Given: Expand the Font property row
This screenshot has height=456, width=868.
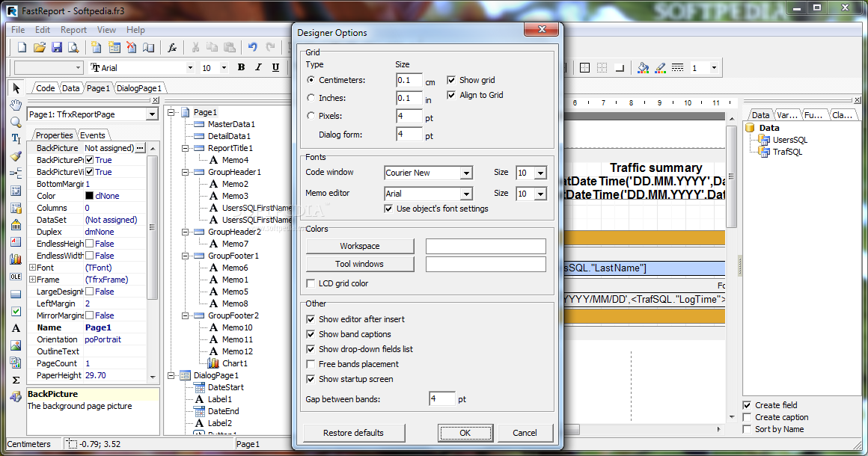Looking at the screenshot, I should coord(32,268).
